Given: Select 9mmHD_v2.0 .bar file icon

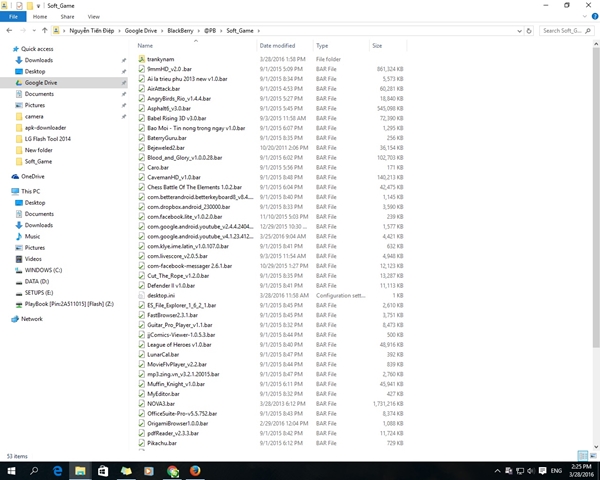Looking at the screenshot, I should (142, 69).
